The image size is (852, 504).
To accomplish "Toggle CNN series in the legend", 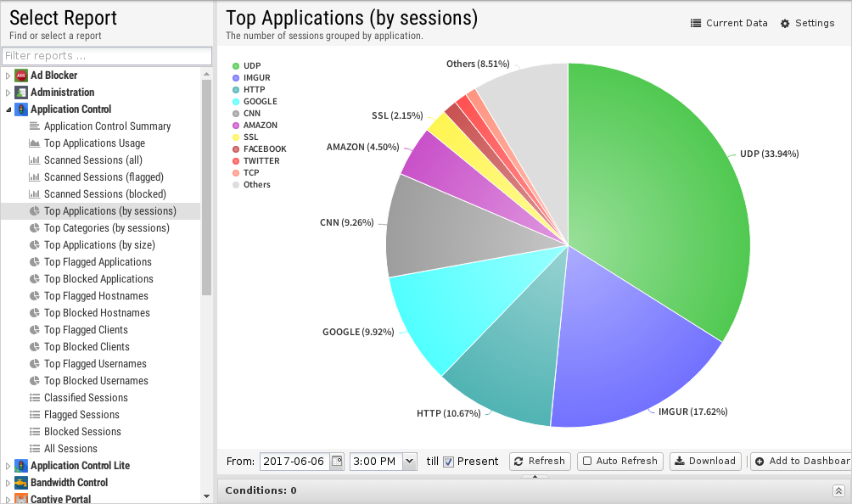I will tap(246, 114).
